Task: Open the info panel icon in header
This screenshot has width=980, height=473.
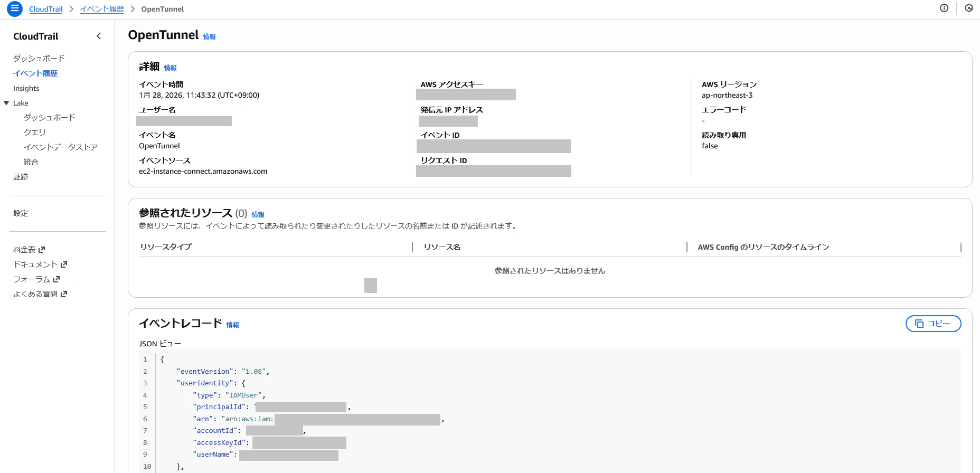Action: coord(944,8)
